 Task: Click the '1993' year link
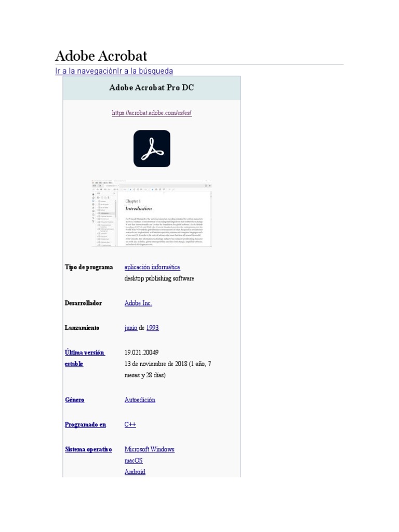click(x=152, y=328)
